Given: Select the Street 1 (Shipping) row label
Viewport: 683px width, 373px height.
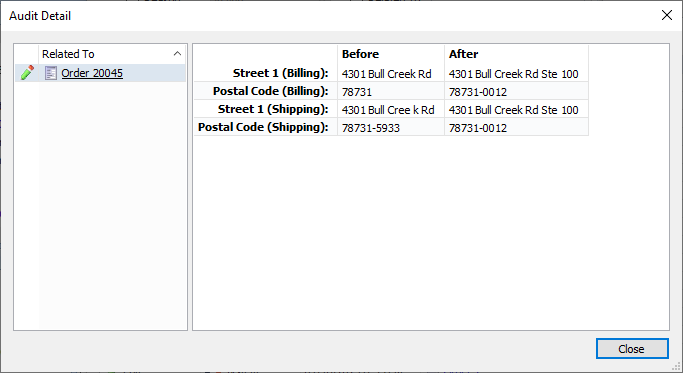Looking at the screenshot, I should (273, 109).
